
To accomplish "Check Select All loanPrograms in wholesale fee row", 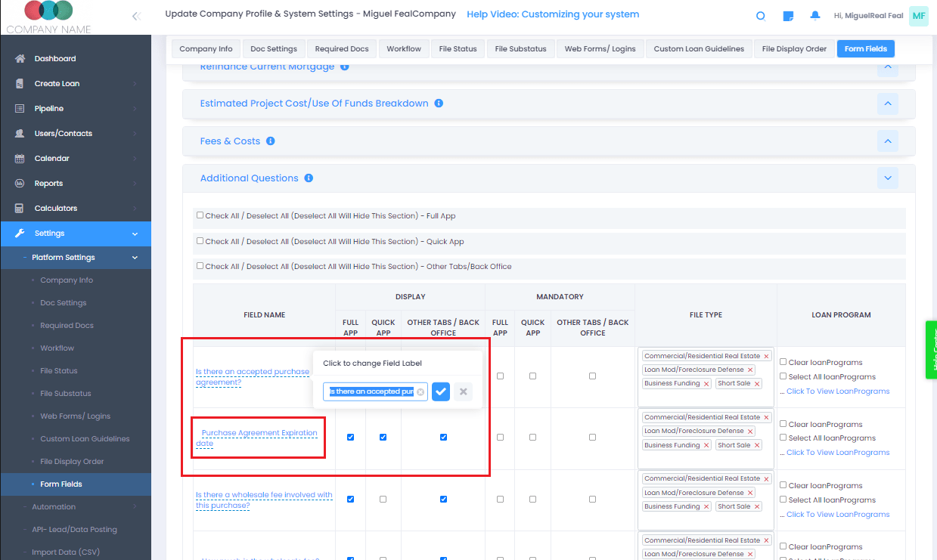I will click(x=783, y=500).
